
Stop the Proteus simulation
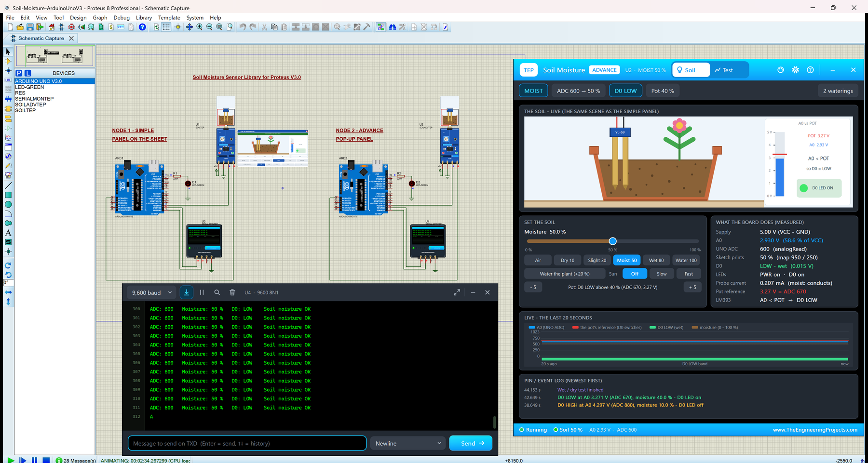point(46,460)
